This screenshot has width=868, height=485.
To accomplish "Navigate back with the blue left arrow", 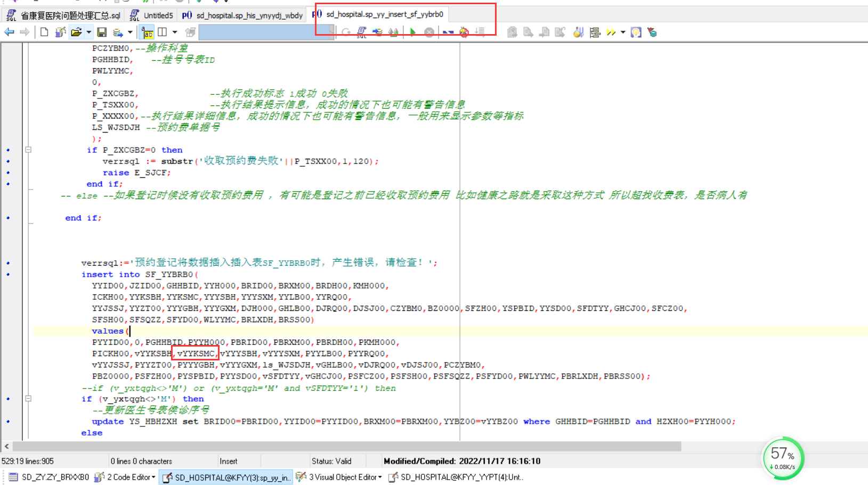I will pyautogui.click(x=9, y=32).
